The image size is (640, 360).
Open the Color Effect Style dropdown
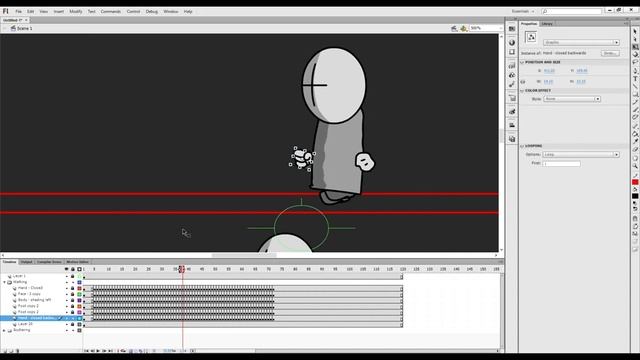tap(572, 99)
